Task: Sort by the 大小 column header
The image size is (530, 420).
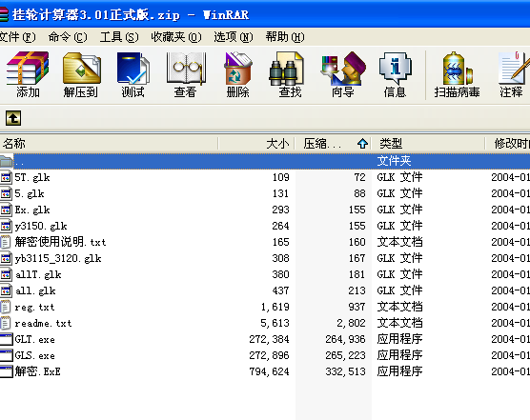Action: click(x=256, y=144)
